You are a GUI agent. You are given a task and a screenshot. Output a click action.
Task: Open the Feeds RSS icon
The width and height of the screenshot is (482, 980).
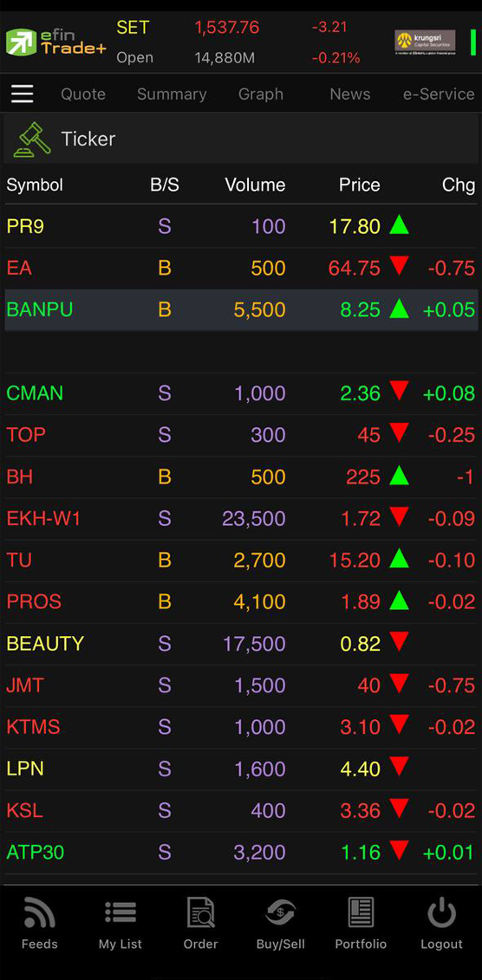pos(39,913)
